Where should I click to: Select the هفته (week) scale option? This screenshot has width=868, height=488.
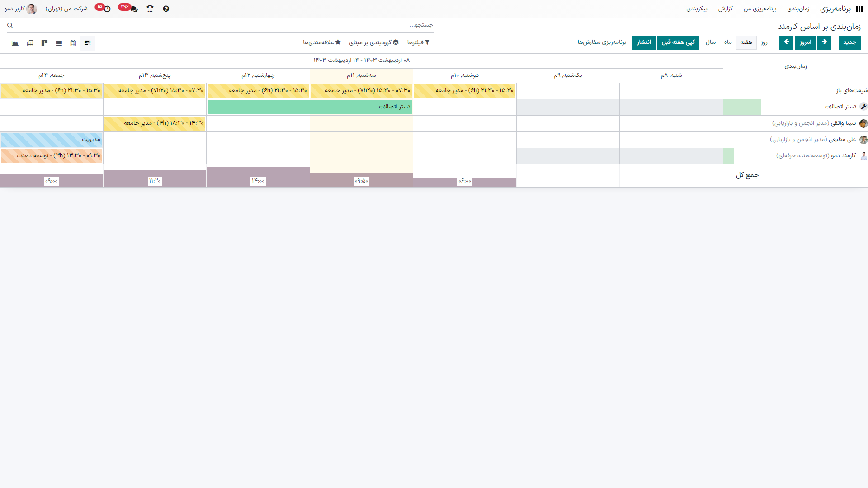(746, 42)
